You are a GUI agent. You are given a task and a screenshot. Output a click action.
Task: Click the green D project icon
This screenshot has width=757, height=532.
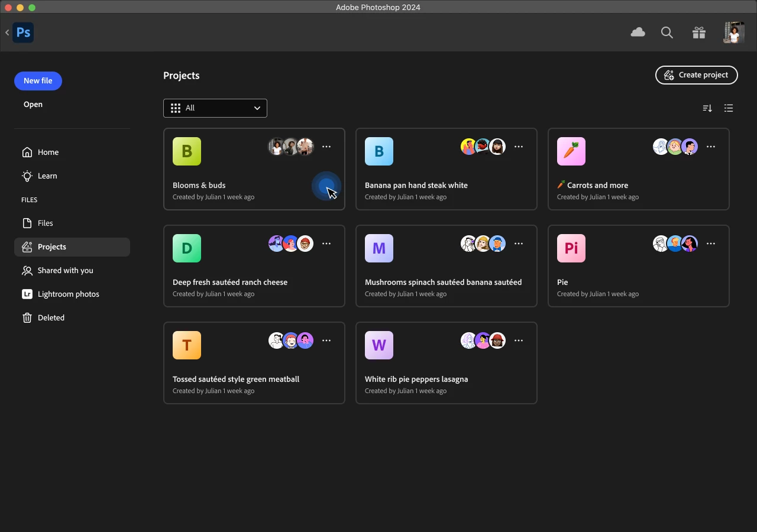tap(187, 248)
